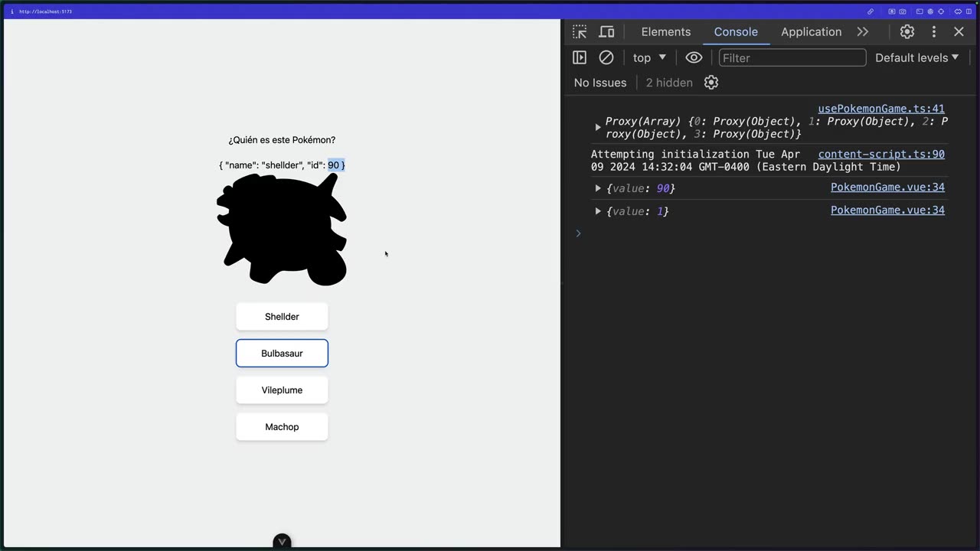
Task: Open PokemonGame.vue:34 link beside value 90
Action: [x=887, y=187]
